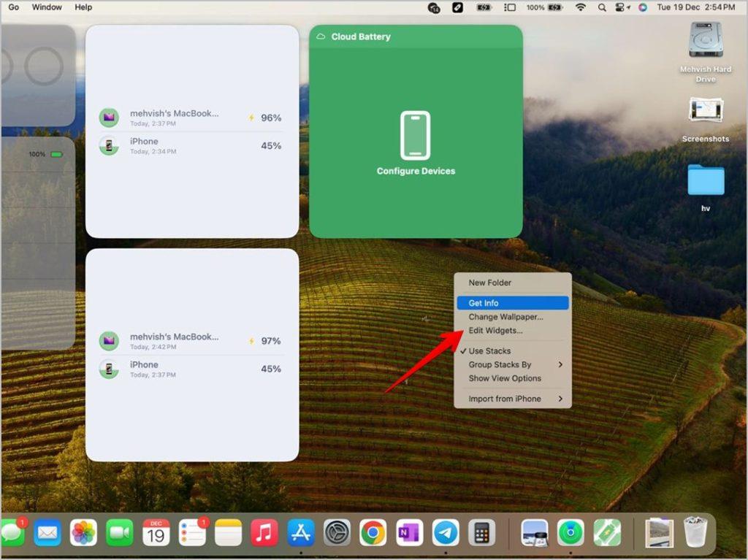Image resolution: width=748 pixels, height=560 pixels.
Task: Open Calendar showing Dec 19
Action: [156, 532]
